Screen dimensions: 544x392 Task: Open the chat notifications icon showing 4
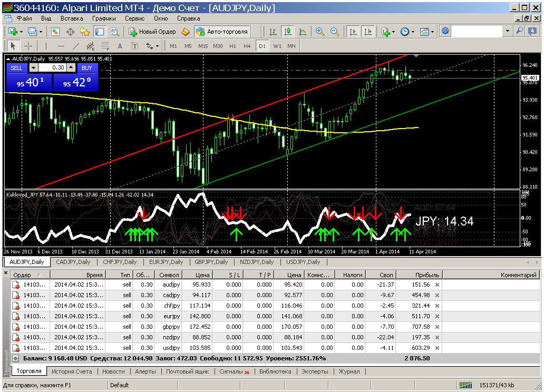pyautogui.click(x=532, y=31)
